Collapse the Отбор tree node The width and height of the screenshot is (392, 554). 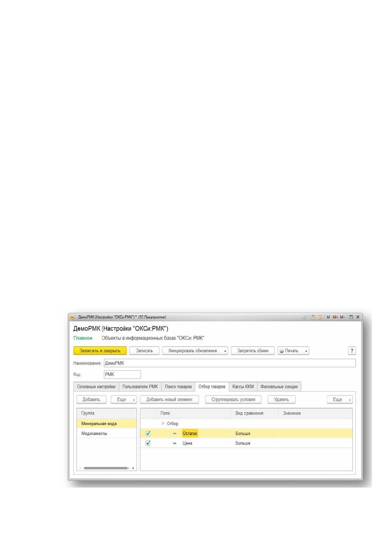tap(163, 423)
